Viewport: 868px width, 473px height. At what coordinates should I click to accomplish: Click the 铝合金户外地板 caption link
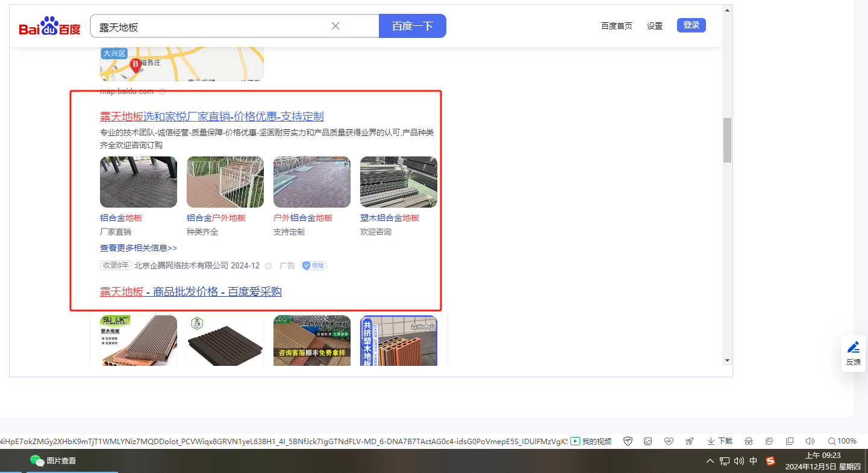tap(216, 218)
